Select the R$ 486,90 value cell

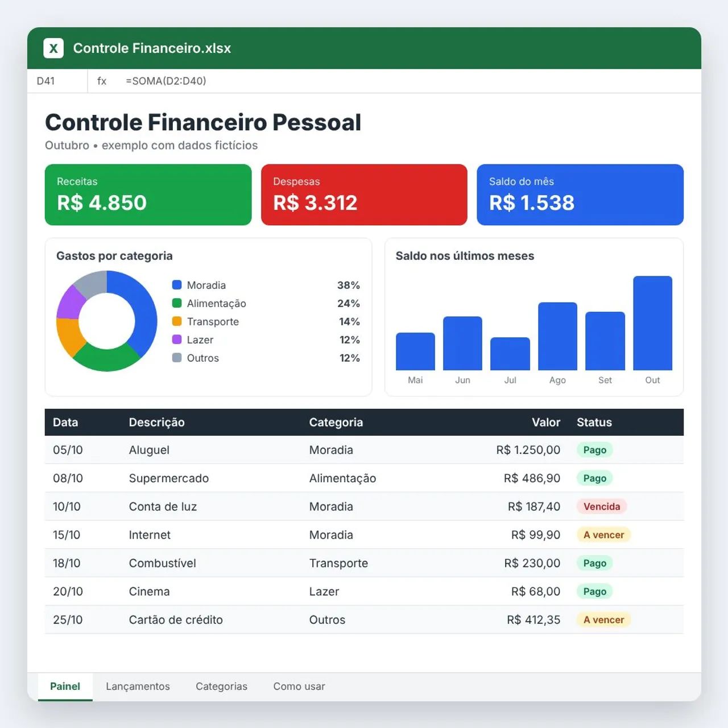tap(532, 478)
